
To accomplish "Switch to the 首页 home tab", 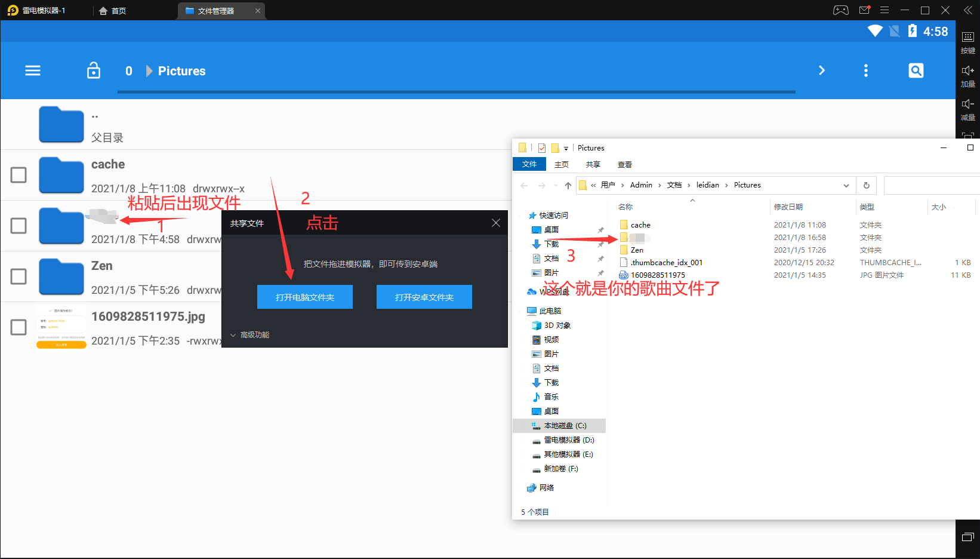I will pos(113,11).
